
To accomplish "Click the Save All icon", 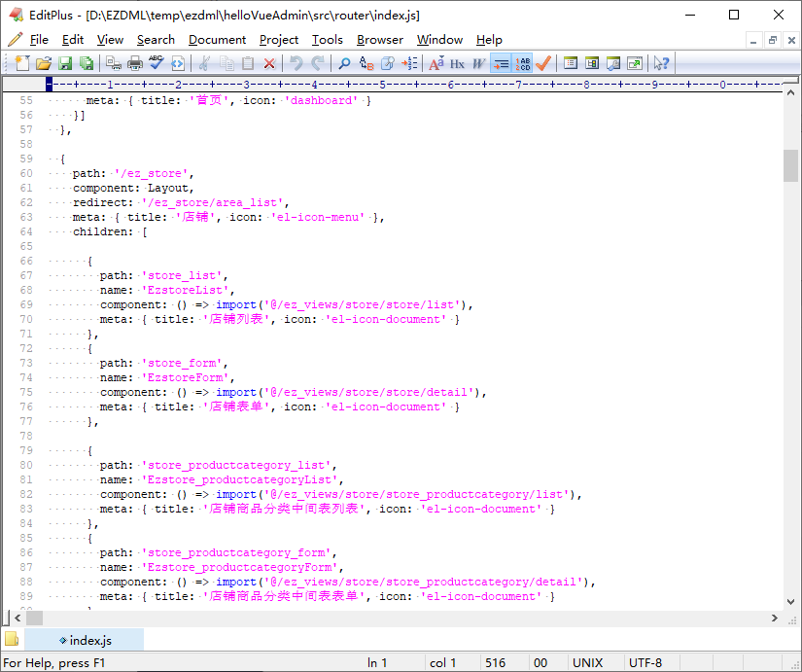I will [86, 62].
